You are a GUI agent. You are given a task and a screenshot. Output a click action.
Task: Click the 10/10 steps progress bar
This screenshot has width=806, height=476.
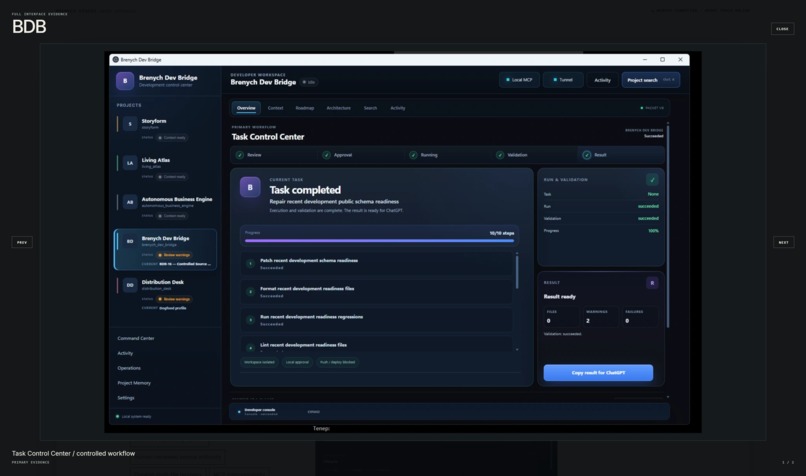(x=379, y=241)
